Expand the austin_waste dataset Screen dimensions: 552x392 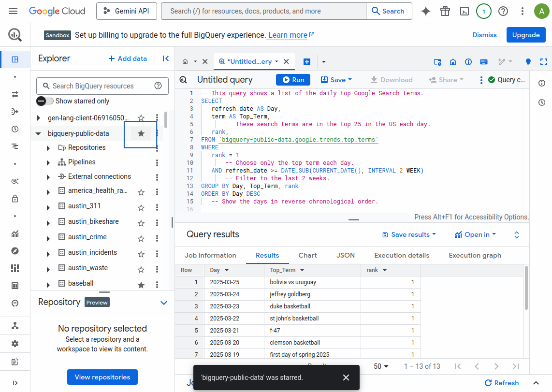[x=48, y=270]
